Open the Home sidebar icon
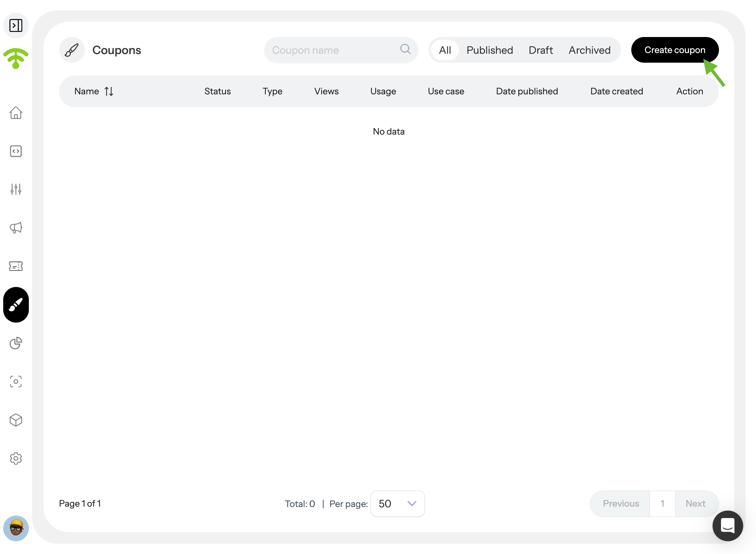 point(16,113)
